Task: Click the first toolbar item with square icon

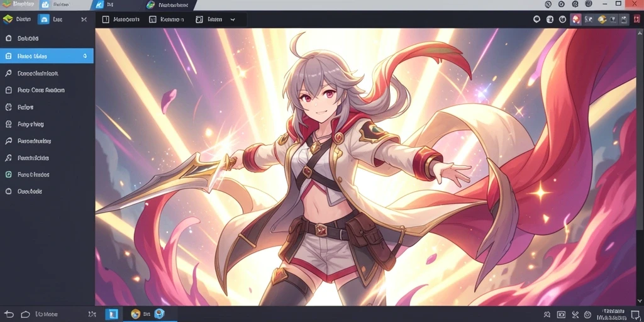Action: 121,19
